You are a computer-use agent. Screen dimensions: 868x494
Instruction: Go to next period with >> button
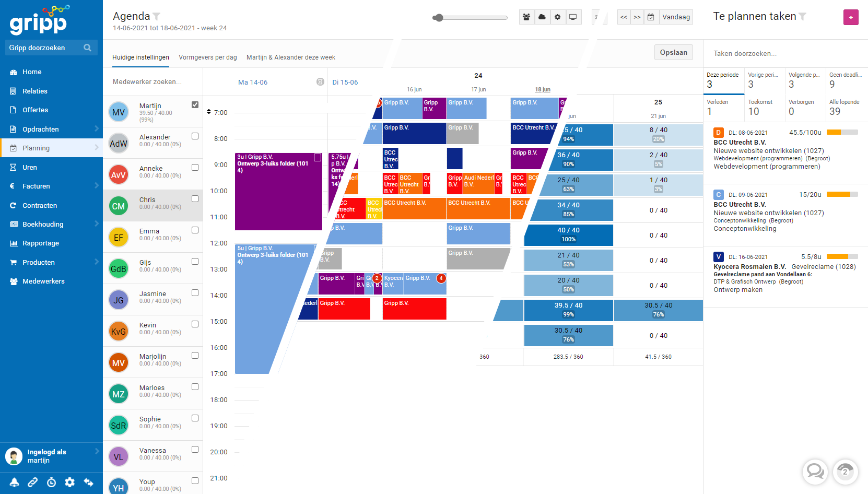tap(637, 17)
